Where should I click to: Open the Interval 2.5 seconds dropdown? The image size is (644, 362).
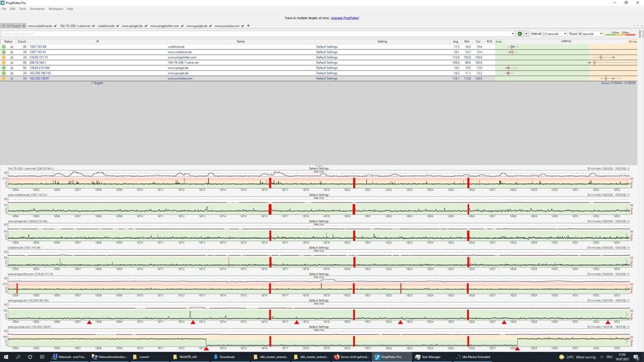pos(554,33)
